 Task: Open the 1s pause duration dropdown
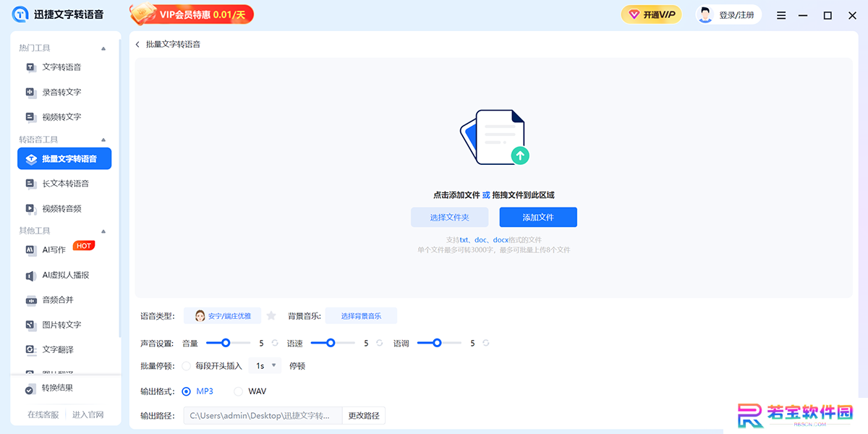tap(265, 366)
